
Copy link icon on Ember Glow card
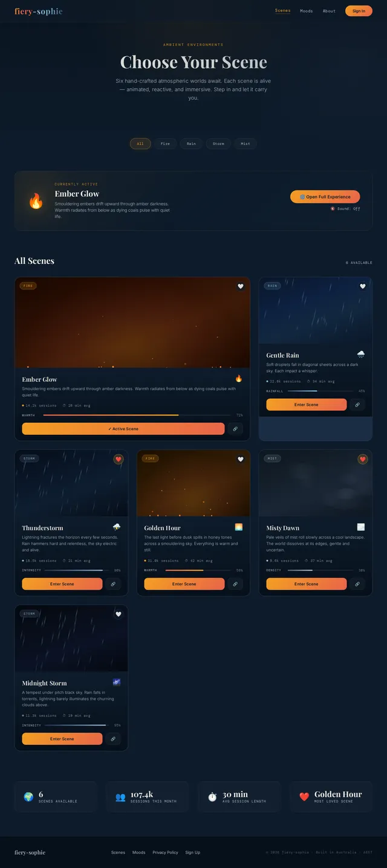coord(235,429)
